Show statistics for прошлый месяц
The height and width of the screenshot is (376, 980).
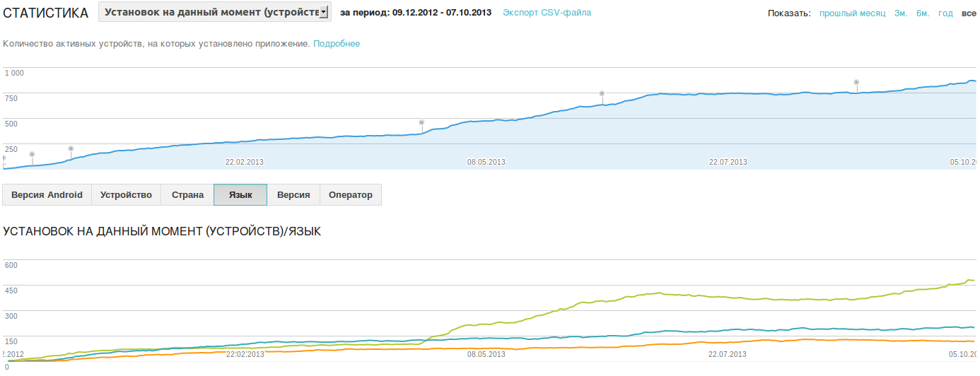pos(852,13)
